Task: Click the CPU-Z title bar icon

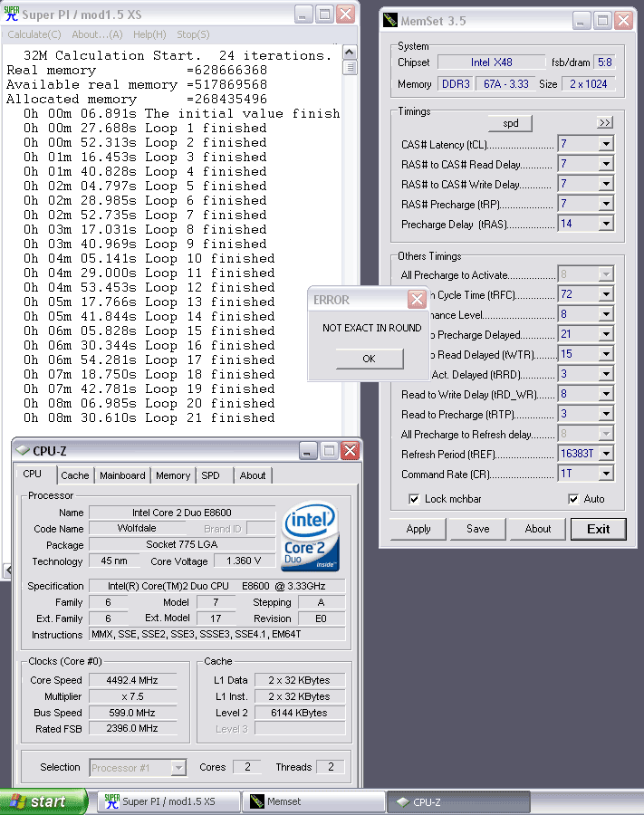Action: [x=23, y=450]
